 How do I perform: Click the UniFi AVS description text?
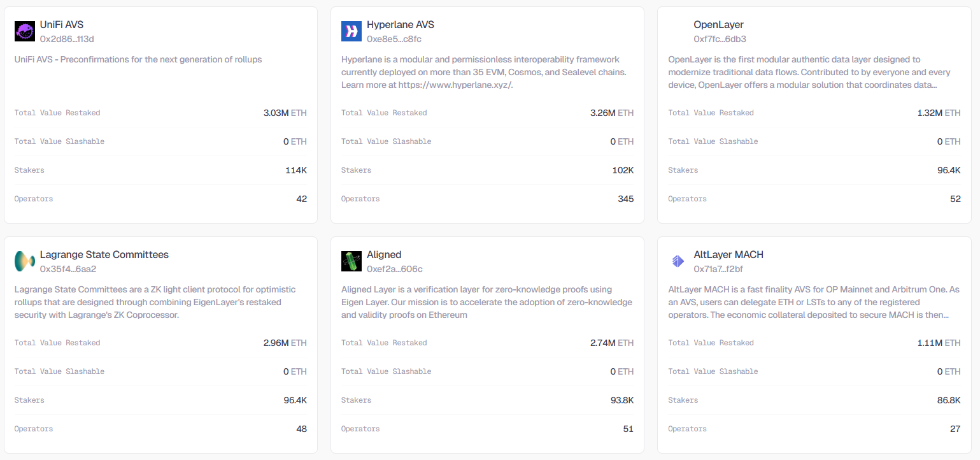pyautogui.click(x=138, y=59)
